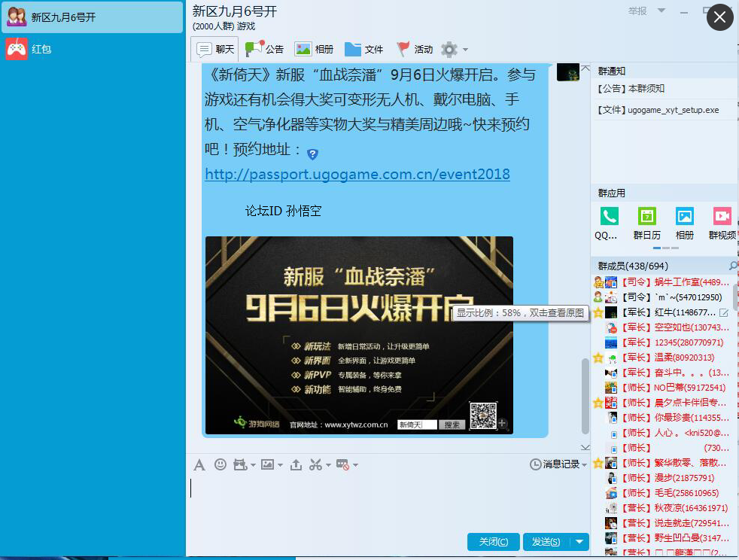Click the chat scroll-down arrow
This screenshot has height=560, width=739.
coord(585,447)
